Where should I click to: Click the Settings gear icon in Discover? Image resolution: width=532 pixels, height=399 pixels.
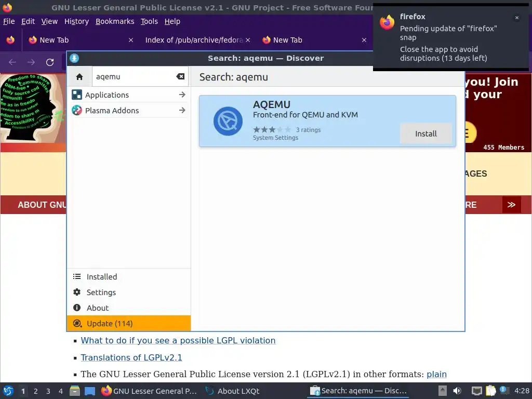click(77, 292)
